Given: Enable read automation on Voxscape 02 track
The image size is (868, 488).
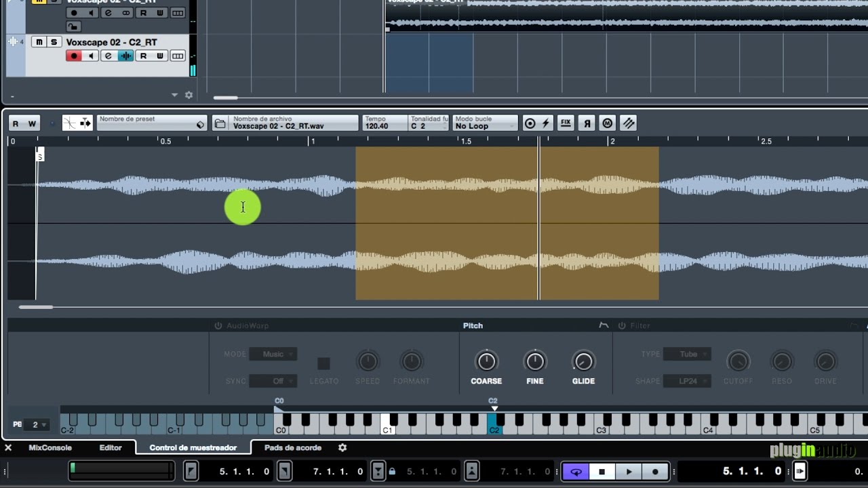Looking at the screenshot, I should 143,56.
